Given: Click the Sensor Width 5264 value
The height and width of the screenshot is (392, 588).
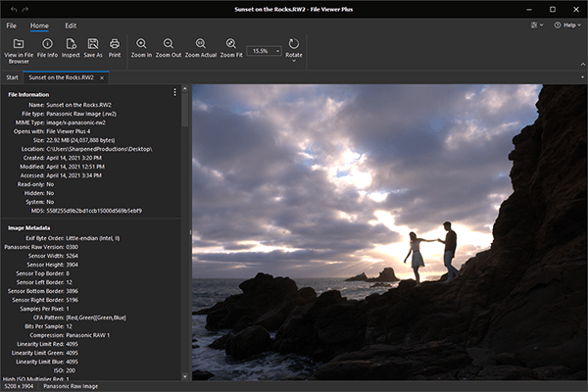Looking at the screenshot, I should click(72, 256).
